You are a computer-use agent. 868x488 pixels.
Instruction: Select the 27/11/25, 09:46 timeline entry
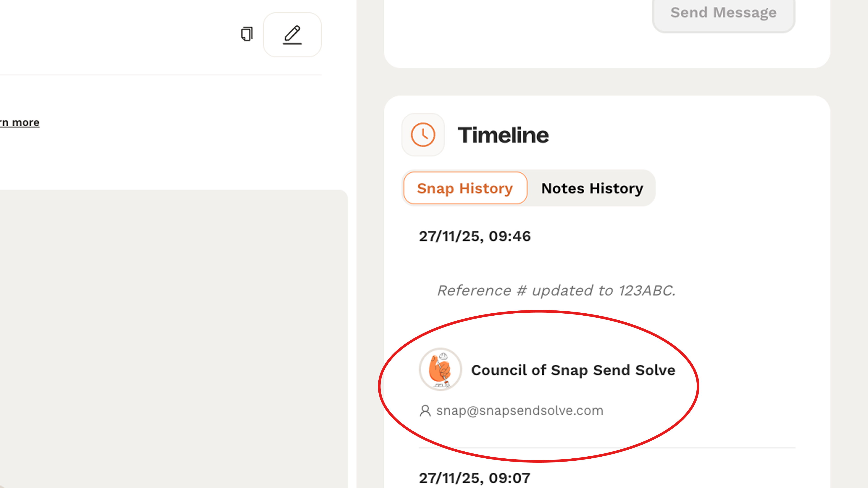pyautogui.click(x=475, y=236)
